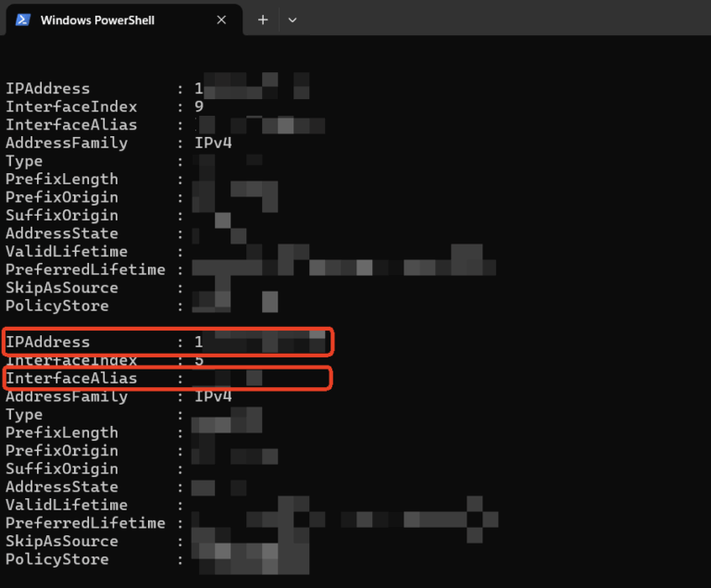This screenshot has height=588, width=711.
Task: Click the PowerShell icon on the tab
Action: click(22, 20)
